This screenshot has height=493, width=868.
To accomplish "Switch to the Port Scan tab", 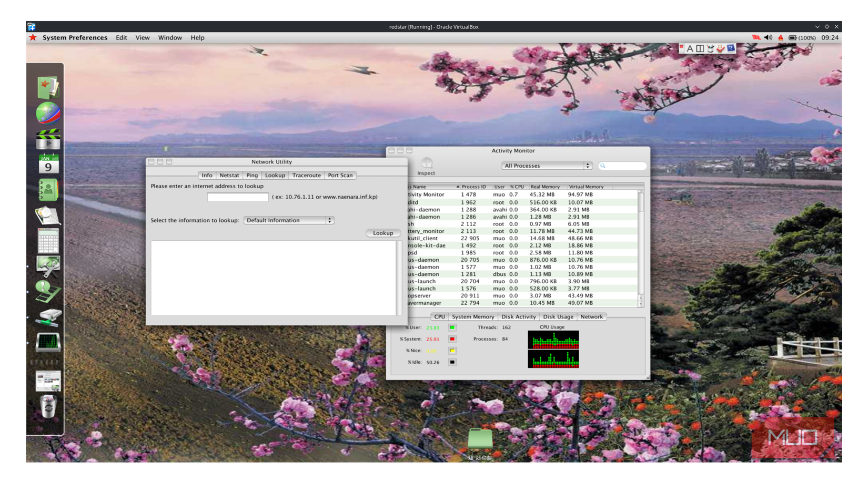I will coord(340,175).
